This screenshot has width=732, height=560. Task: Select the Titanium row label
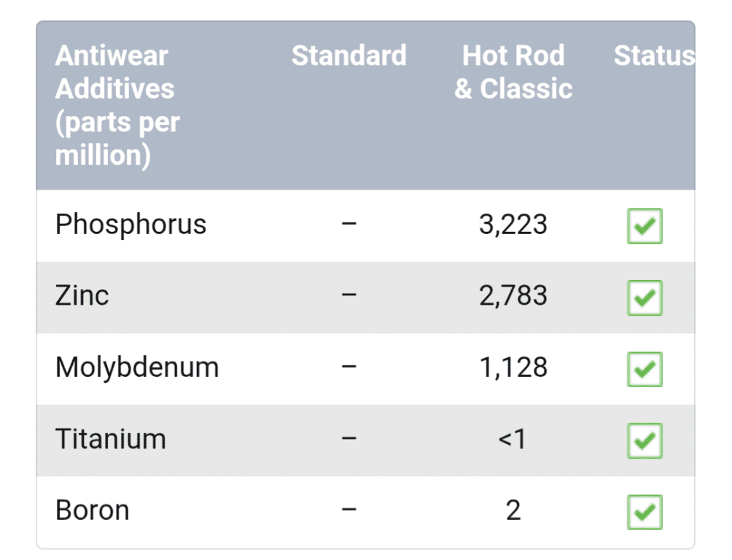pyautogui.click(x=110, y=439)
